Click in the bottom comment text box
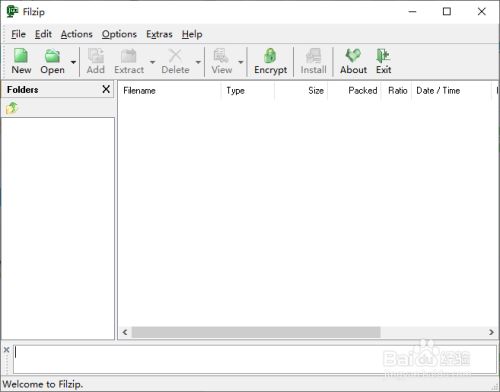 (255, 359)
